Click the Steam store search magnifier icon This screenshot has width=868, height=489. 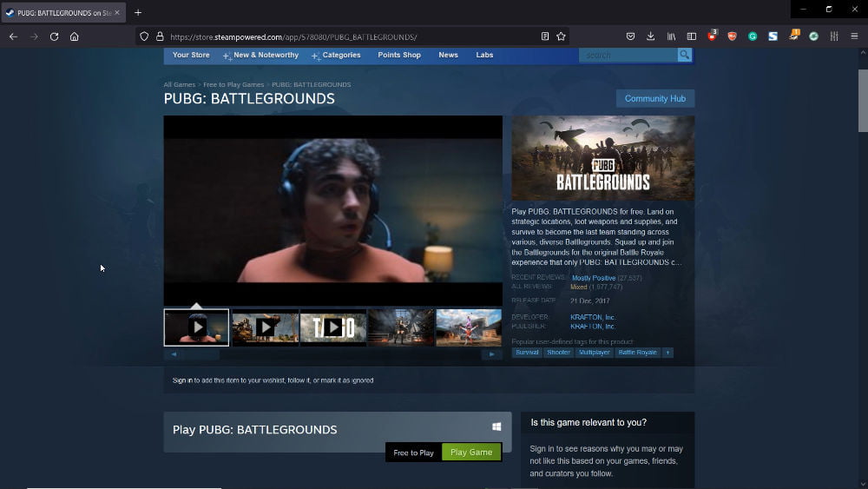coord(685,55)
